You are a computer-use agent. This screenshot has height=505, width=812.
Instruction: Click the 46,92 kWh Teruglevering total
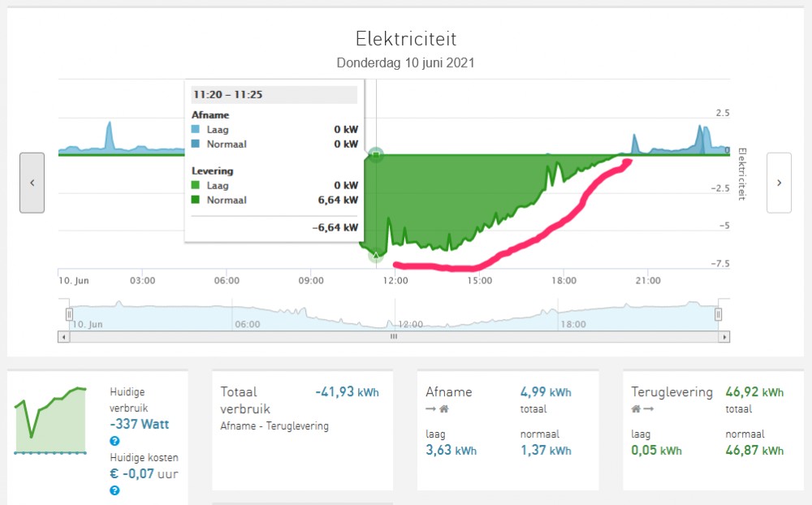pos(754,392)
